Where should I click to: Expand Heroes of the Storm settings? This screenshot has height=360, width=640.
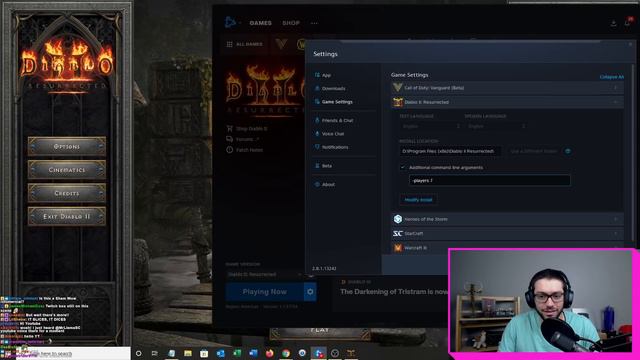click(x=507, y=219)
